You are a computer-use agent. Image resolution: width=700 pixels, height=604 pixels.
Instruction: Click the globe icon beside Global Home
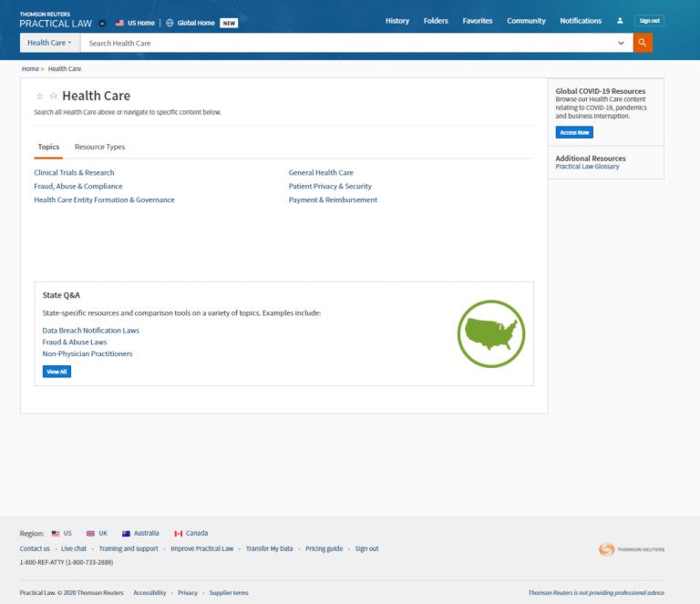pos(170,23)
